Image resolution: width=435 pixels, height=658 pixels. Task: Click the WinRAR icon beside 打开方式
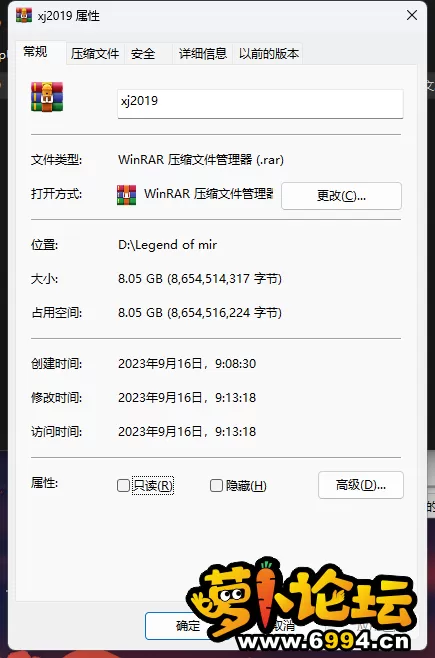[x=126, y=195]
